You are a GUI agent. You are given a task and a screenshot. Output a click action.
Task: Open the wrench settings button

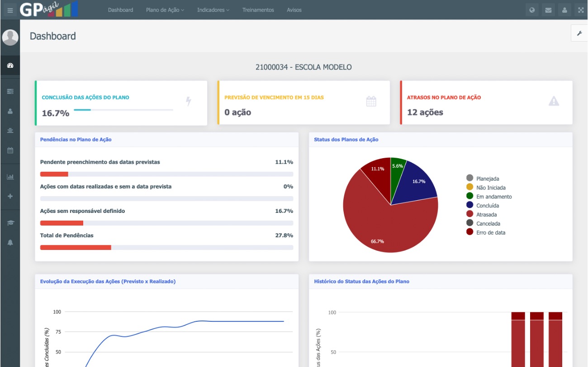(x=579, y=33)
